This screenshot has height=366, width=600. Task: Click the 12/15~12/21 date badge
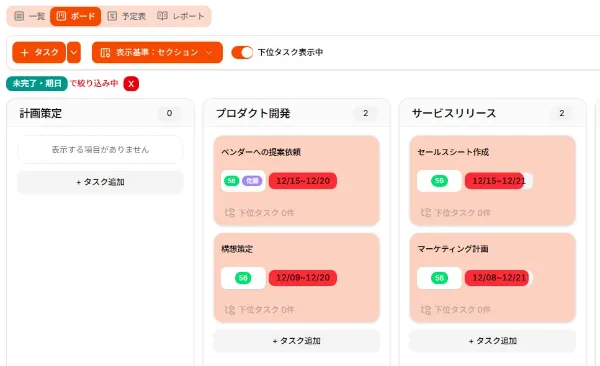(499, 181)
